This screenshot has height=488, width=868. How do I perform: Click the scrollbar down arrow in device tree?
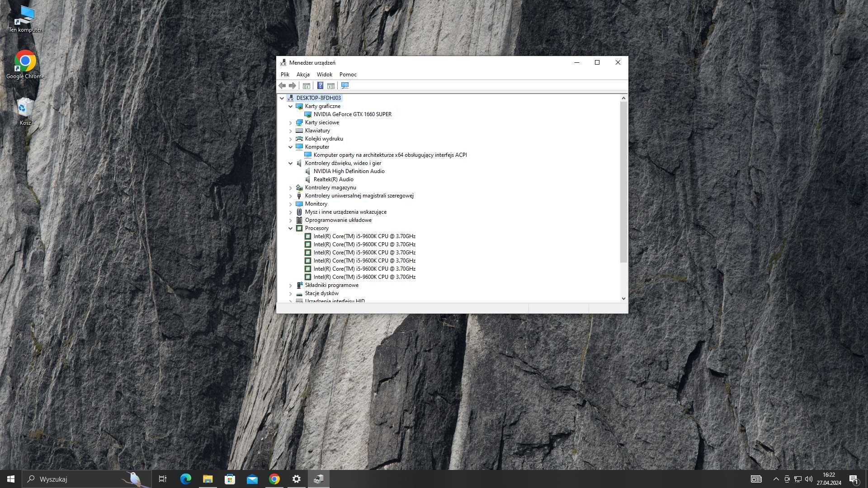point(623,299)
